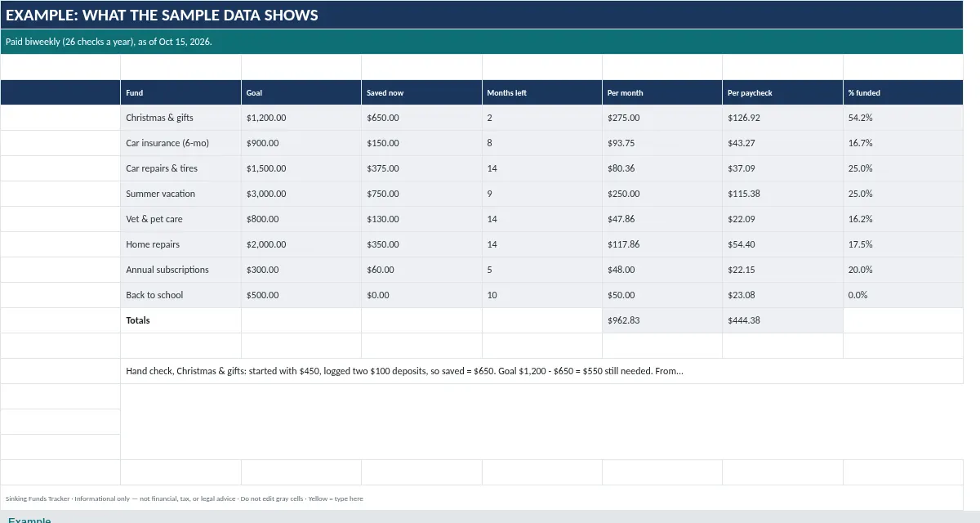
Task: Select the $43.27 per paycheck cell
Action: pos(782,143)
